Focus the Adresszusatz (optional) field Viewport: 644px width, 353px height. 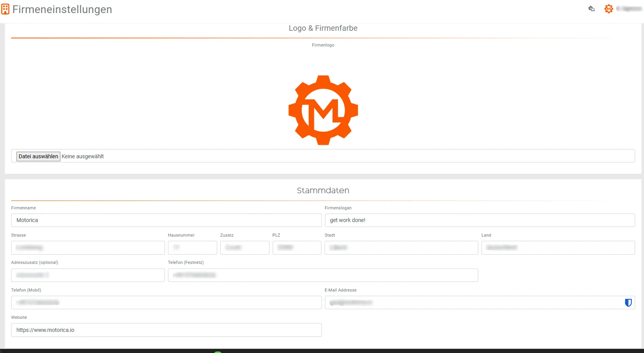pyautogui.click(x=88, y=275)
